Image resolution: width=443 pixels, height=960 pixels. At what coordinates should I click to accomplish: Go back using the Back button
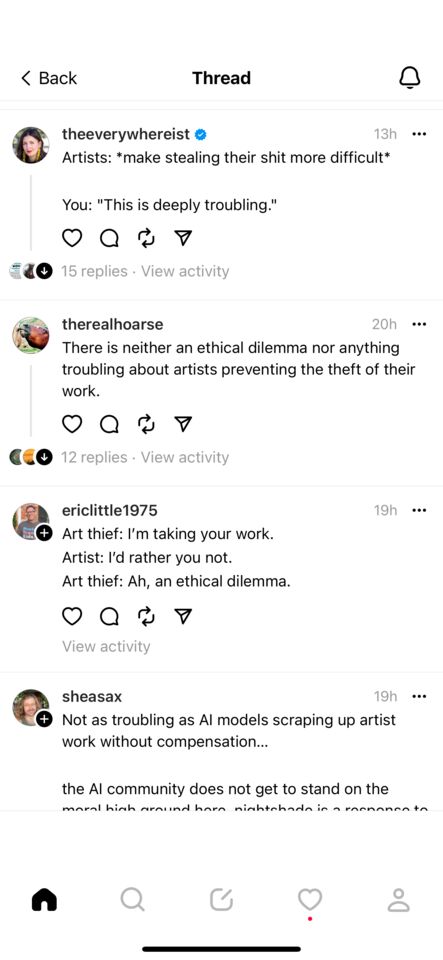point(49,78)
